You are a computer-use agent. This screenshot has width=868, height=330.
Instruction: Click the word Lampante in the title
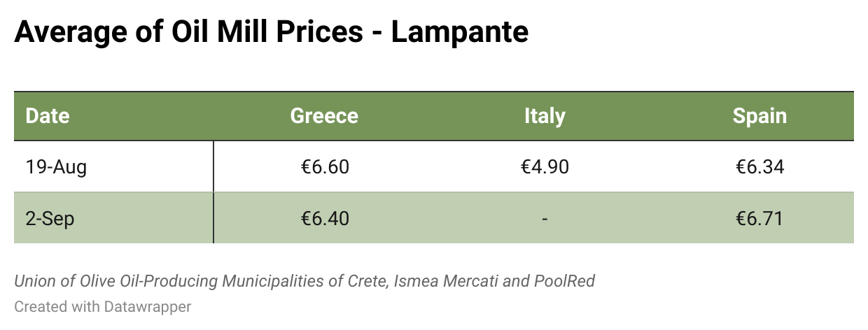pos(460,32)
